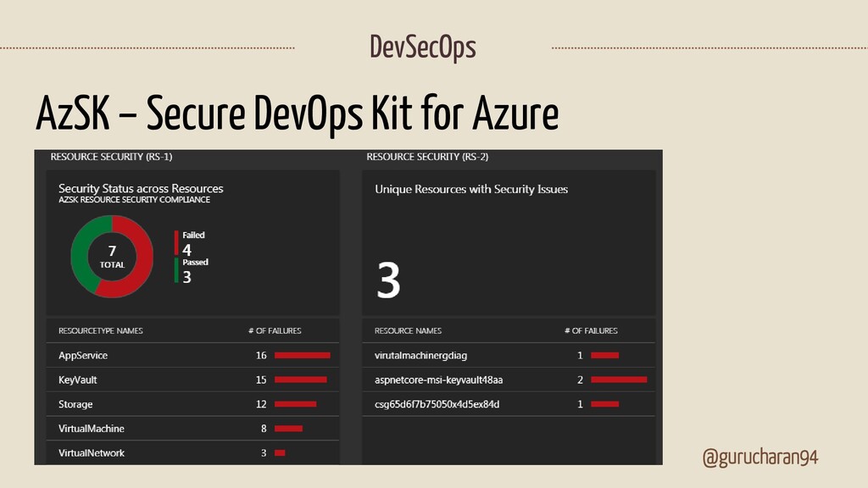The width and height of the screenshot is (868, 488).
Task: Select the KeyVault resource type row
Action: [x=192, y=380]
